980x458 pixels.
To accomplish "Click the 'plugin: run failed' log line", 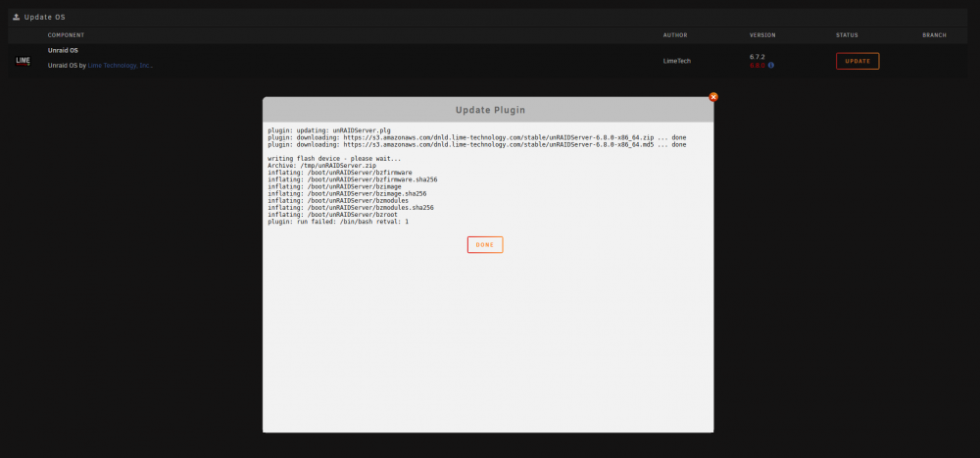I will (338, 222).
